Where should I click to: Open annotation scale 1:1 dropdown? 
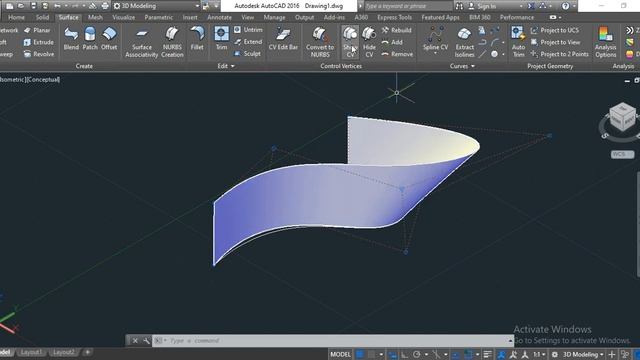tap(539, 354)
